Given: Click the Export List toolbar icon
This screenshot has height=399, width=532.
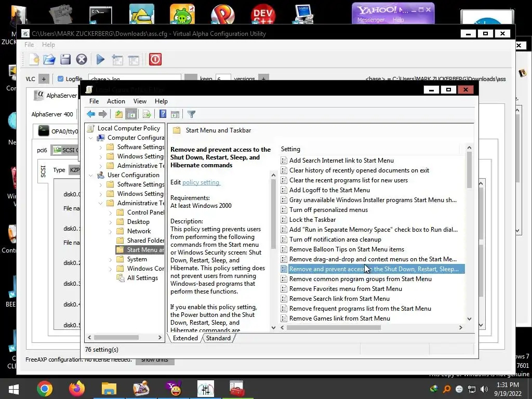Looking at the screenshot, I should [x=147, y=114].
